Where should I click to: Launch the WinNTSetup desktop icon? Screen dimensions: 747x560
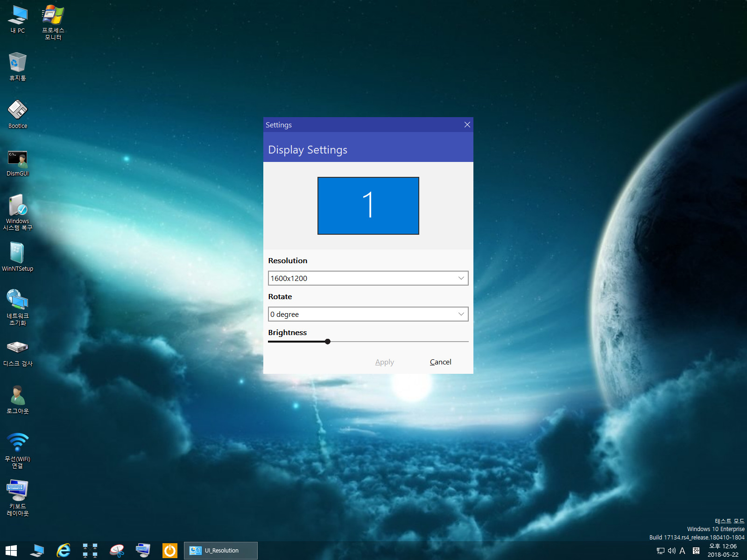tap(18, 257)
